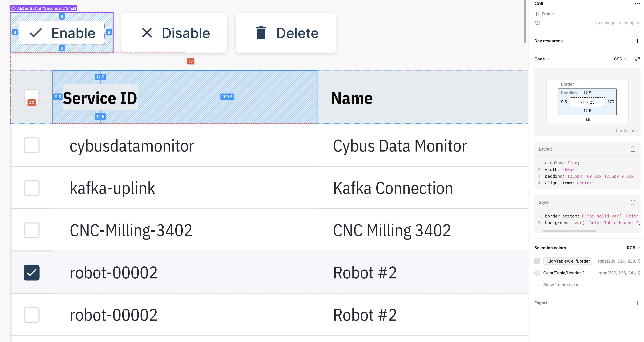Click the rgba(220, 220, 220, 1) value
The width and height of the screenshot is (644, 342).
[x=619, y=261]
